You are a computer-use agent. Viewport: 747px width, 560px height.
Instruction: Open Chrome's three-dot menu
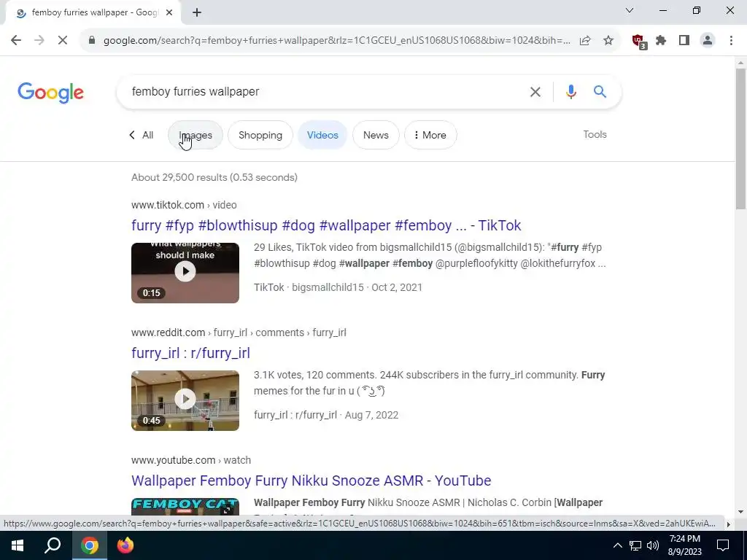[731, 41]
